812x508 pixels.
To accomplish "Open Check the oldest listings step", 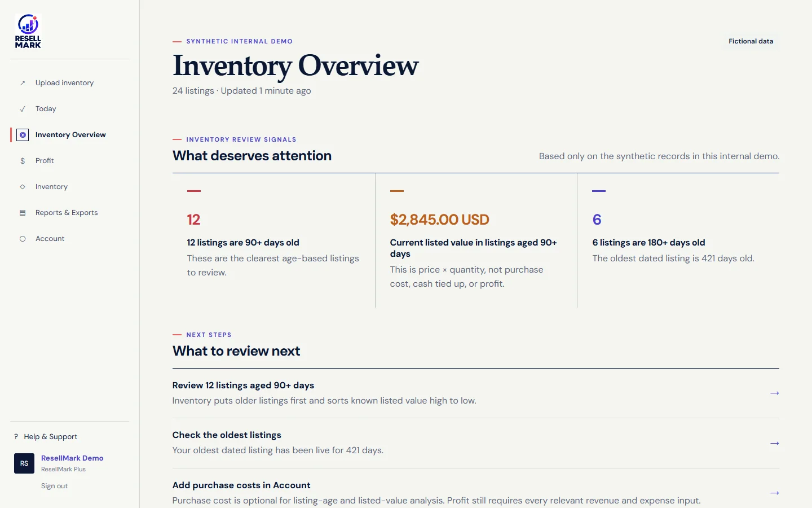I will coord(476,443).
